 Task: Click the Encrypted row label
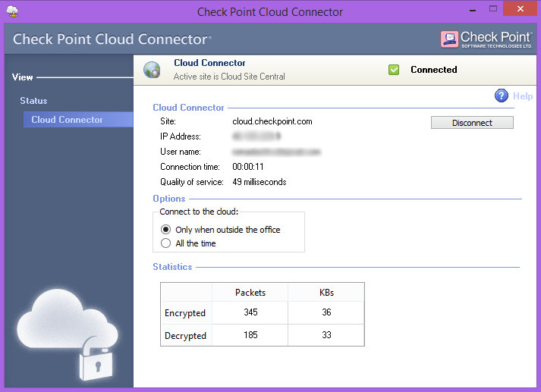pos(185,313)
